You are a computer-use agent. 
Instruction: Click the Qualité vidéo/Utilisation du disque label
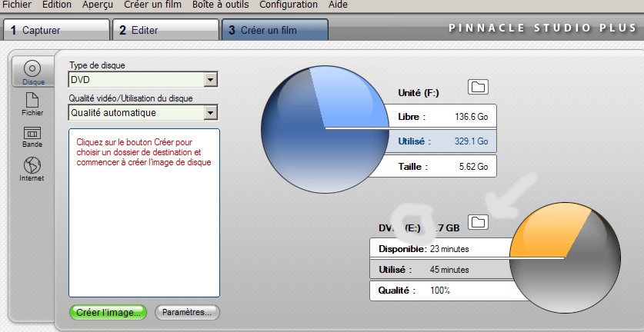[131, 98]
